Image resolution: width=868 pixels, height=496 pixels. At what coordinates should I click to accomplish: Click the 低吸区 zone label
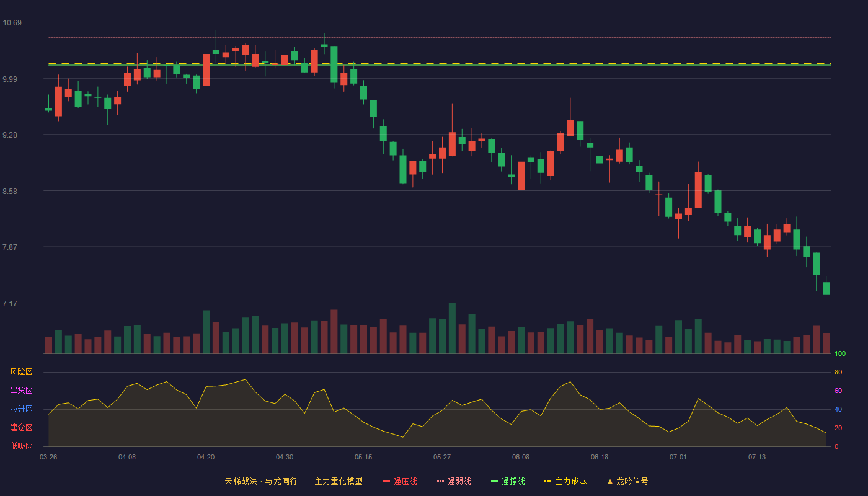(x=21, y=446)
